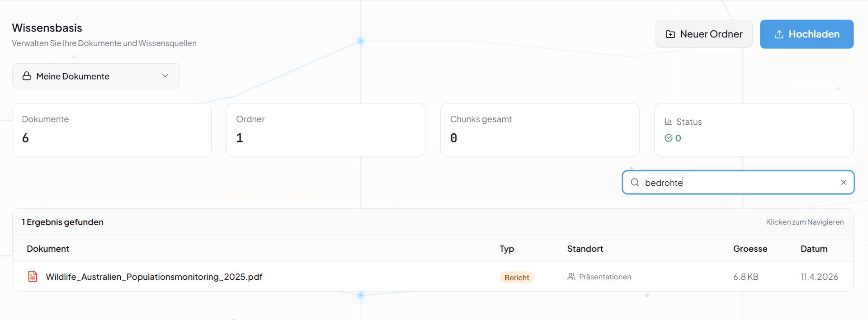The image size is (868, 320).
Task: Click the red PDF file icon
Action: click(33, 277)
